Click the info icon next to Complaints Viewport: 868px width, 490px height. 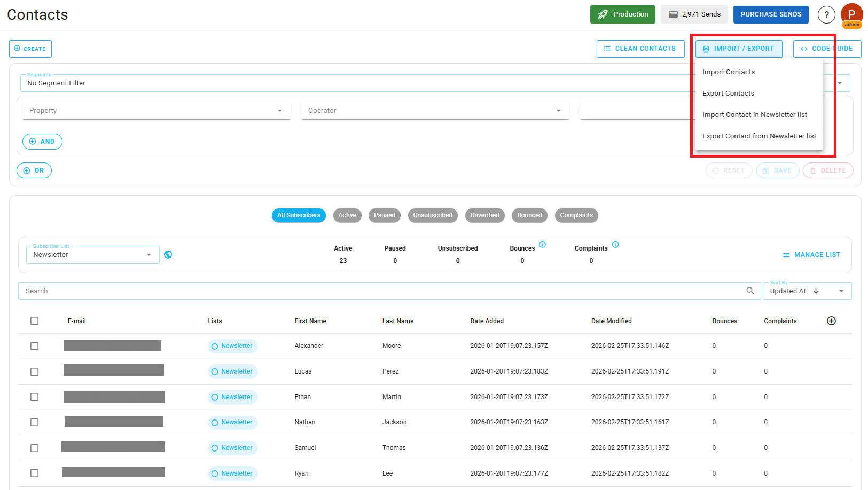click(x=615, y=244)
